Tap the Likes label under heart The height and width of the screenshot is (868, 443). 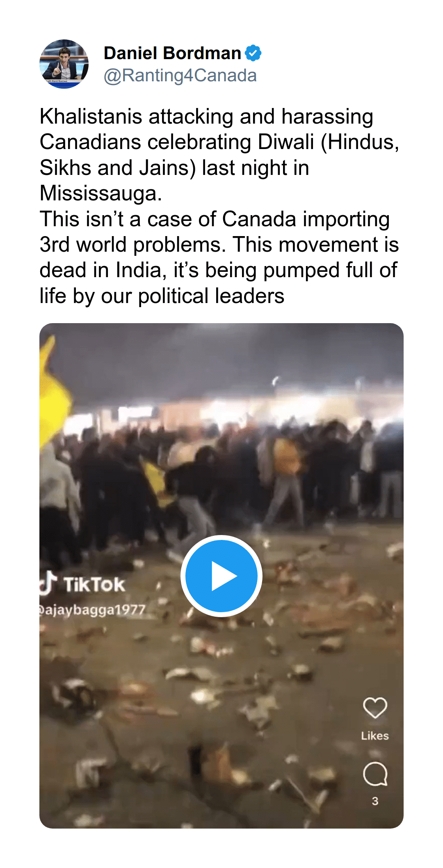tap(375, 736)
